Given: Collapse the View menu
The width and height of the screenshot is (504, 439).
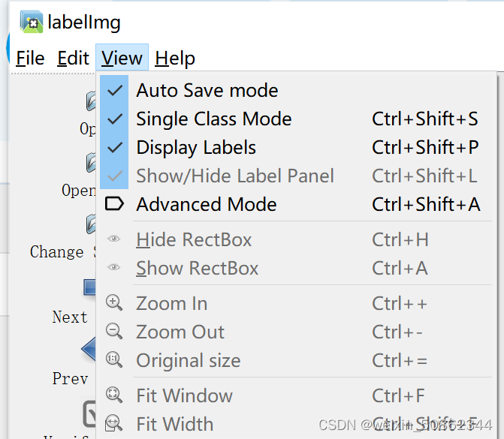Looking at the screenshot, I should (122, 59).
